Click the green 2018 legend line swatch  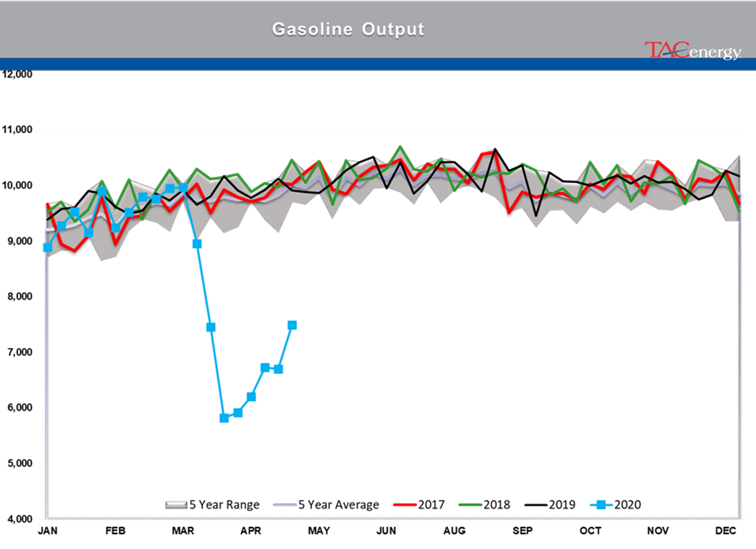[x=470, y=505]
